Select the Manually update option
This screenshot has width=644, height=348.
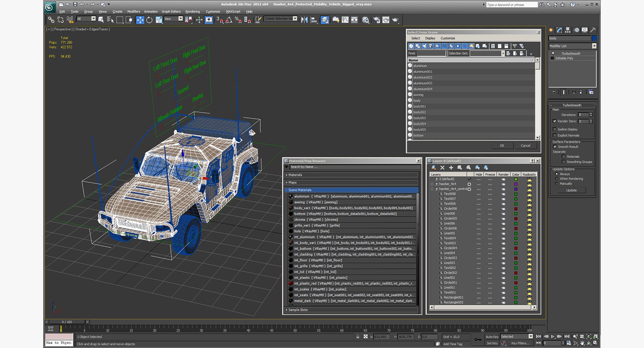(x=557, y=184)
